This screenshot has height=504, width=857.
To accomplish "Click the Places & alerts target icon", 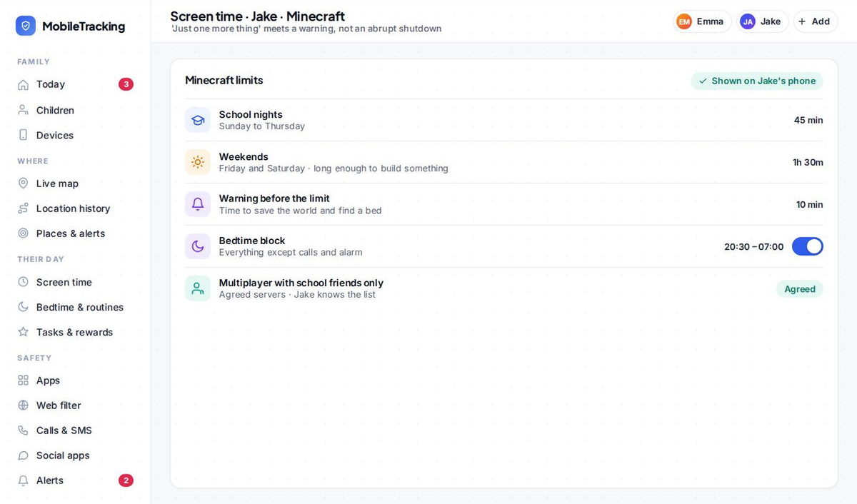I will pyautogui.click(x=24, y=233).
